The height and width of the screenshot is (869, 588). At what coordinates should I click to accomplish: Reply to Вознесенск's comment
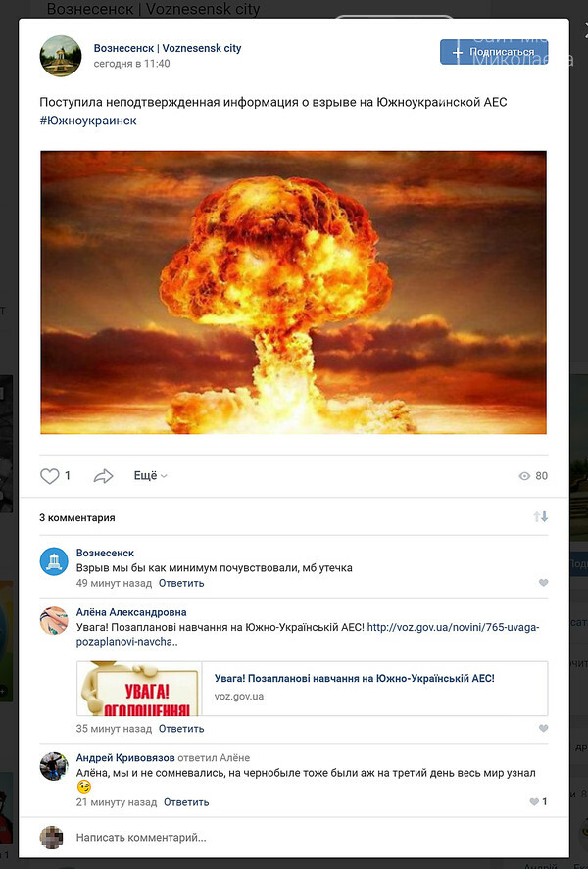(x=181, y=583)
